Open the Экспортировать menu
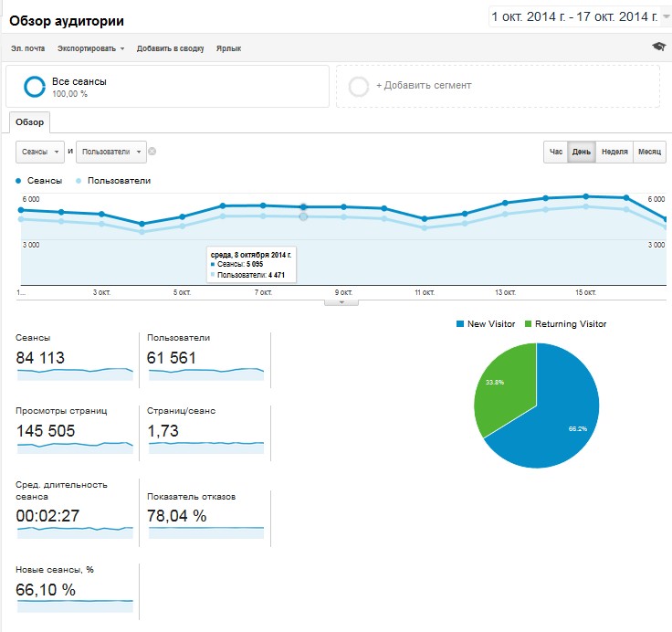Viewport: 672px width, 632px height. 90,48
